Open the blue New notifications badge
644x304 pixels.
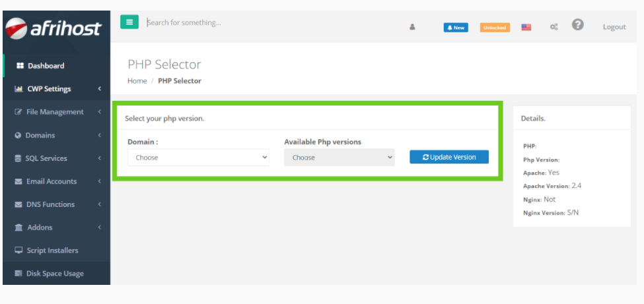456,28
